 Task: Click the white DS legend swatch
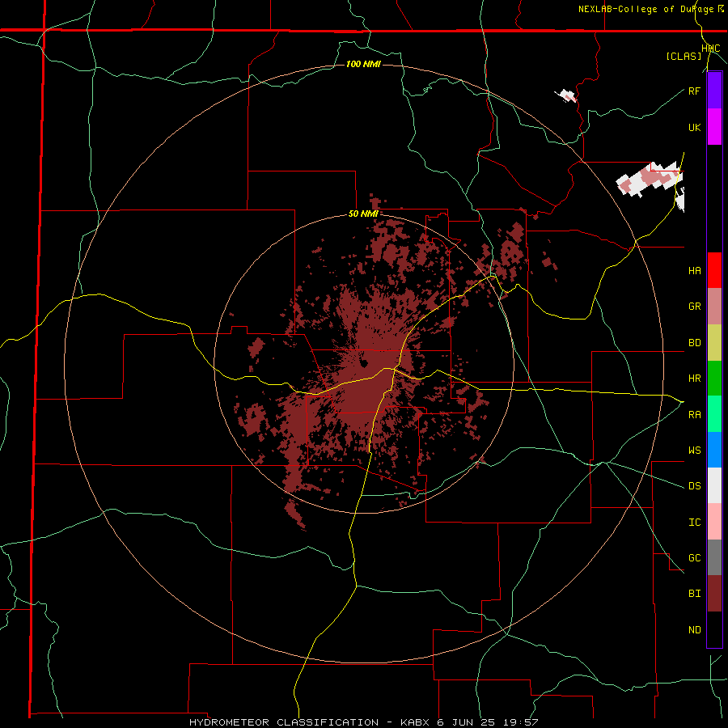tap(714, 485)
